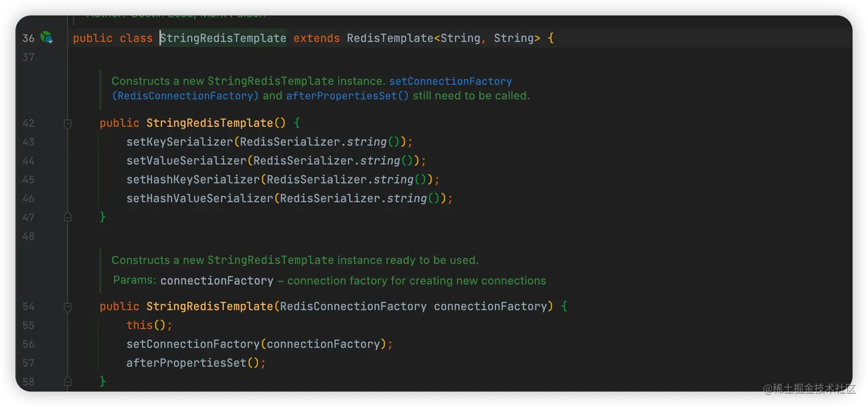868x407 pixels.
Task: Click line number 55 in the gutter
Action: (29, 325)
